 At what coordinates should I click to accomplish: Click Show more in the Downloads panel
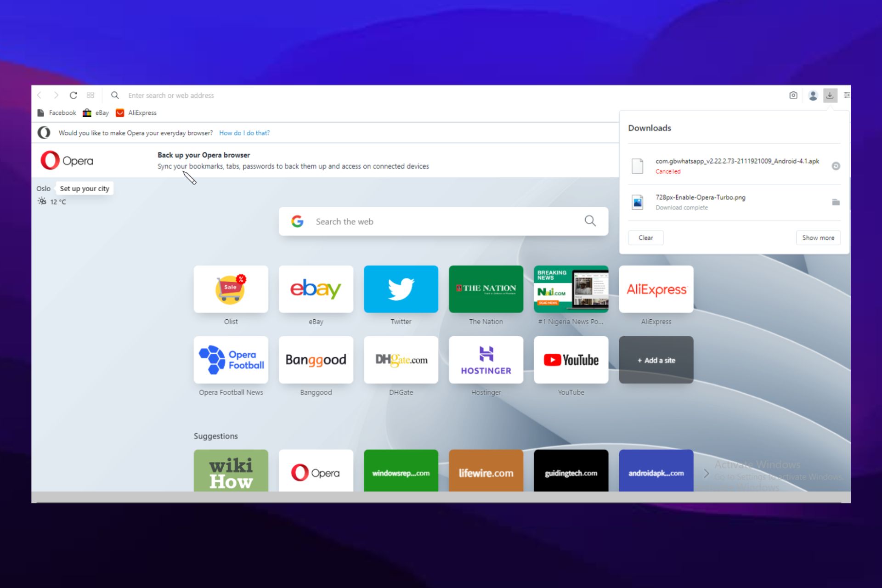tap(818, 237)
